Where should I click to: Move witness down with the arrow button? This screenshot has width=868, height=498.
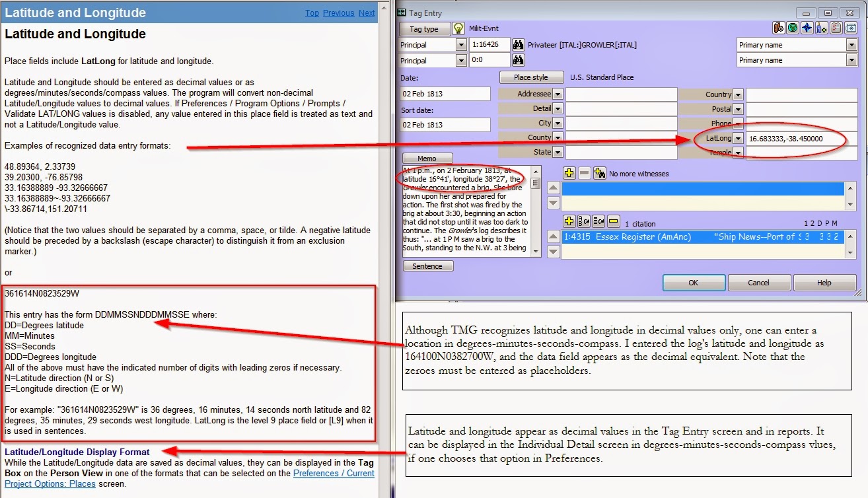pyautogui.click(x=554, y=204)
